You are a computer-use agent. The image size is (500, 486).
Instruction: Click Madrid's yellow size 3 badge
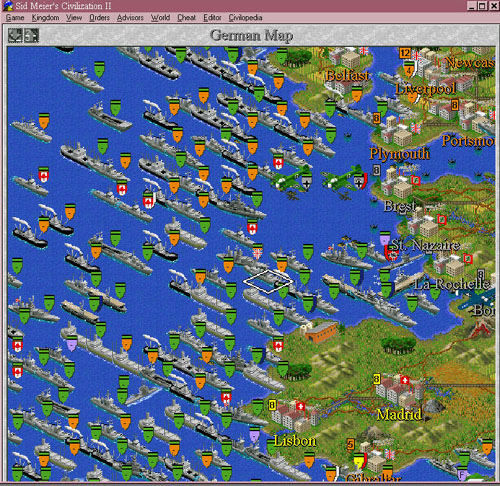tap(376, 379)
